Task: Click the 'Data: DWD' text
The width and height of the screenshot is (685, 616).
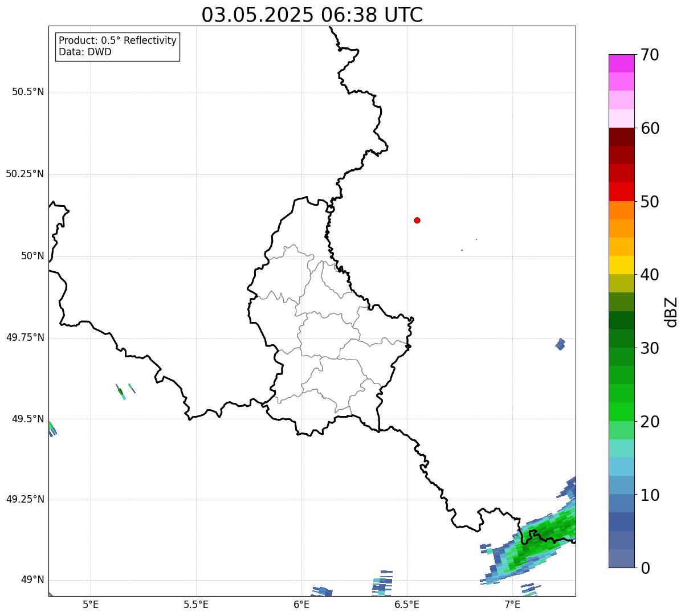Action: click(85, 52)
